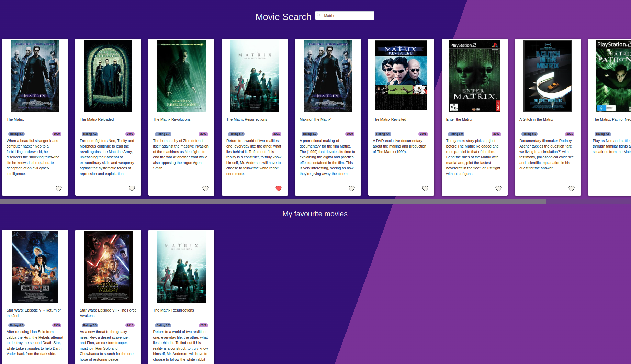Viewport: 631px width, 364px height.
Task: Click 'Star Wars: Episode VII' title
Action: 108,313
